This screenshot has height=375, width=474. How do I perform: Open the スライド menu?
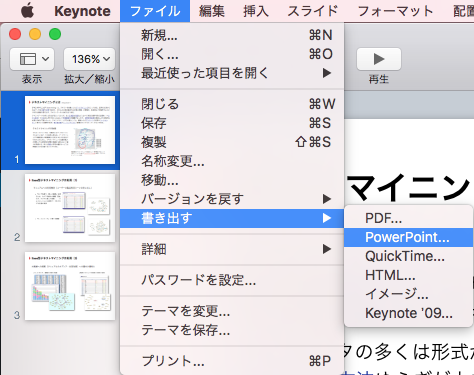313,11
